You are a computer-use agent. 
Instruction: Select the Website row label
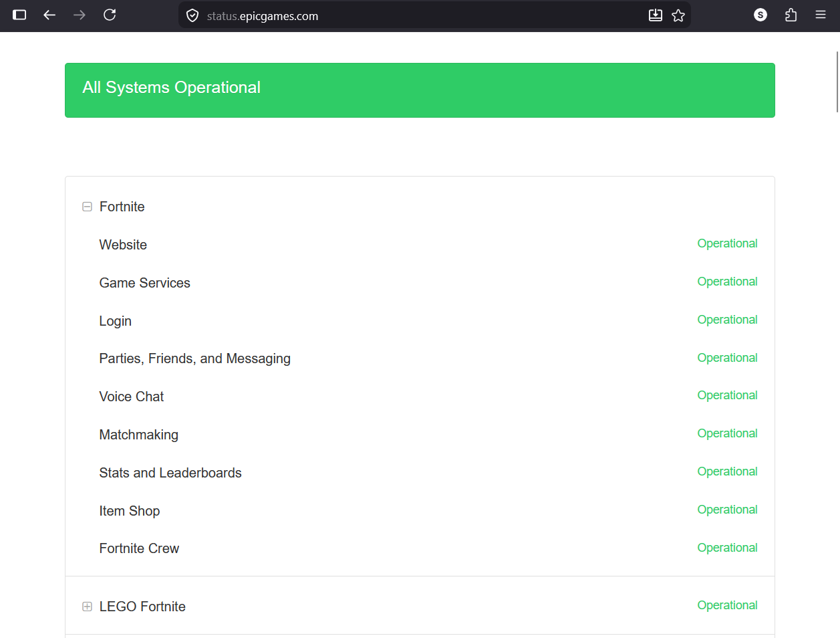click(123, 245)
